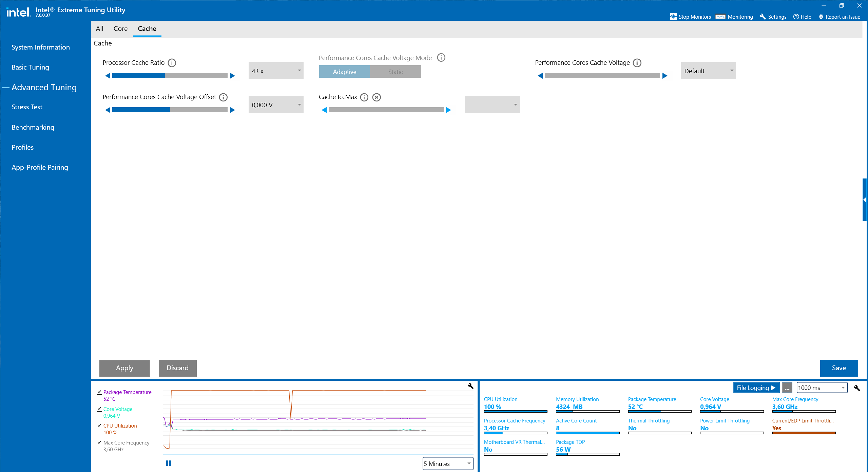868x472 pixels.
Task: Increase Processor Cache Ratio with right arrow
Action: 232,76
